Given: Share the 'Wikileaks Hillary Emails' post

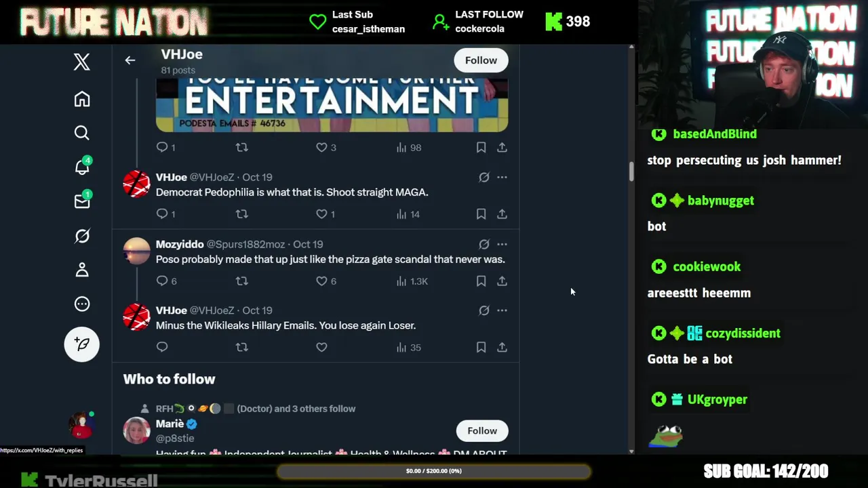Looking at the screenshot, I should point(502,347).
